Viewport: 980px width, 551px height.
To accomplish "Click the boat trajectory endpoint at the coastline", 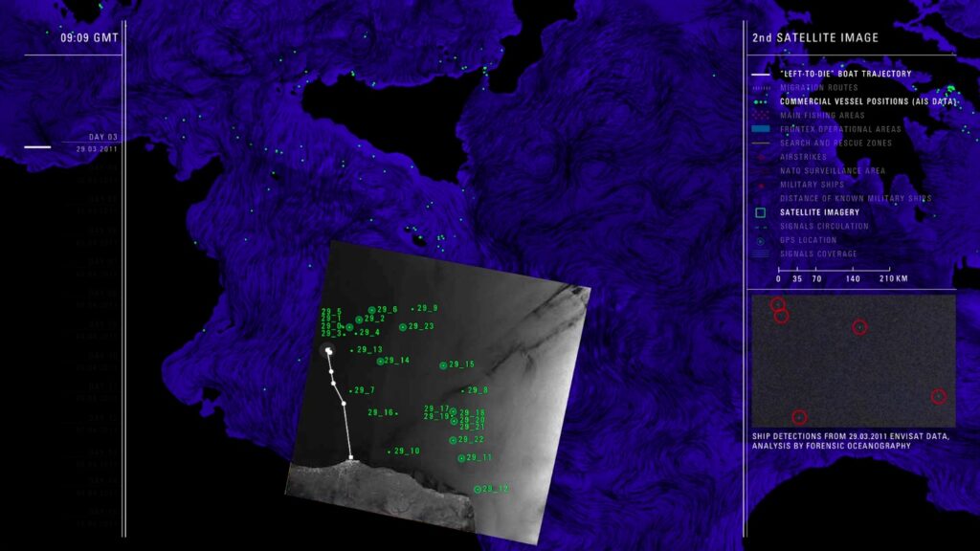I will pos(351,458).
